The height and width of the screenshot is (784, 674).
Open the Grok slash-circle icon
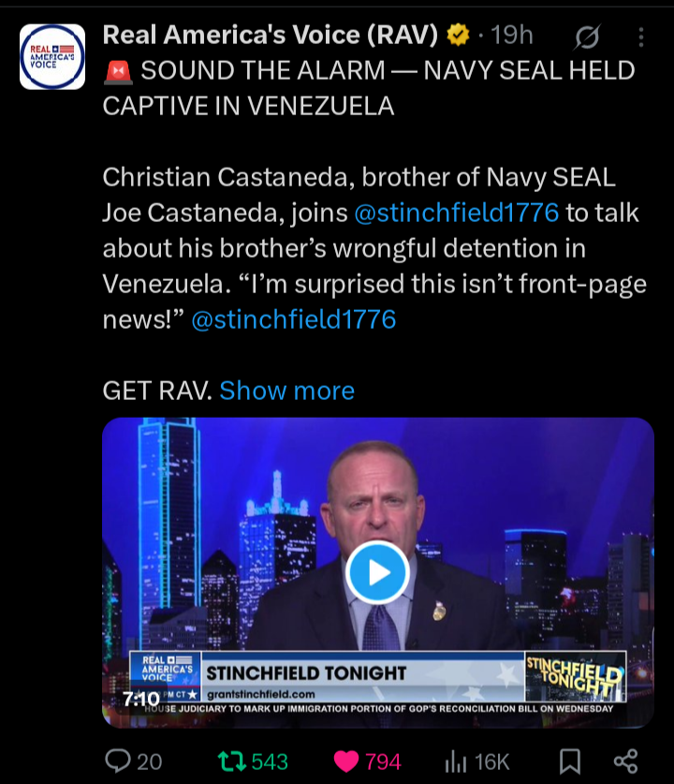(587, 37)
